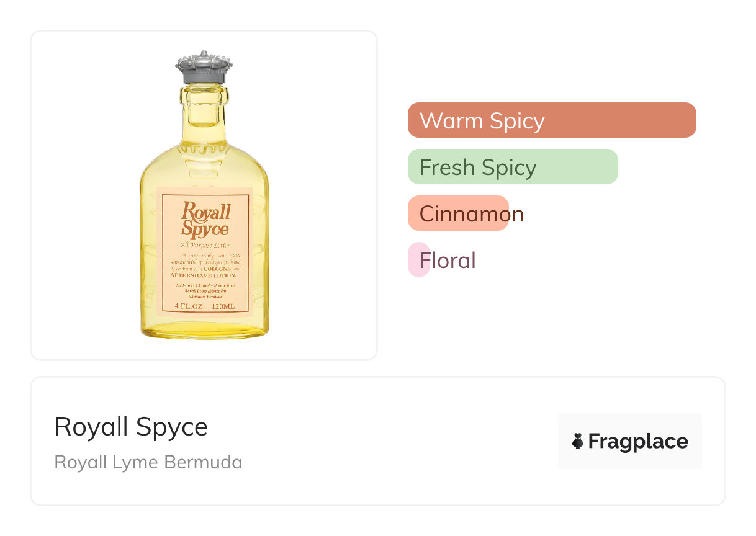756x536 pixels.
Task: Click Hamilton, Bermuda line on bottle label
Action: click(205, 297)
